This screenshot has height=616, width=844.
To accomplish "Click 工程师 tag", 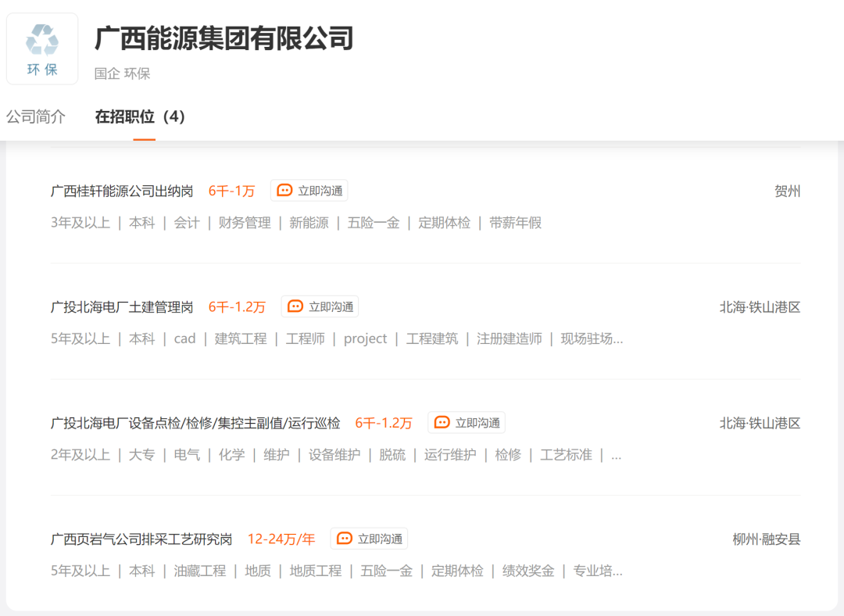I will click(306, 338).
